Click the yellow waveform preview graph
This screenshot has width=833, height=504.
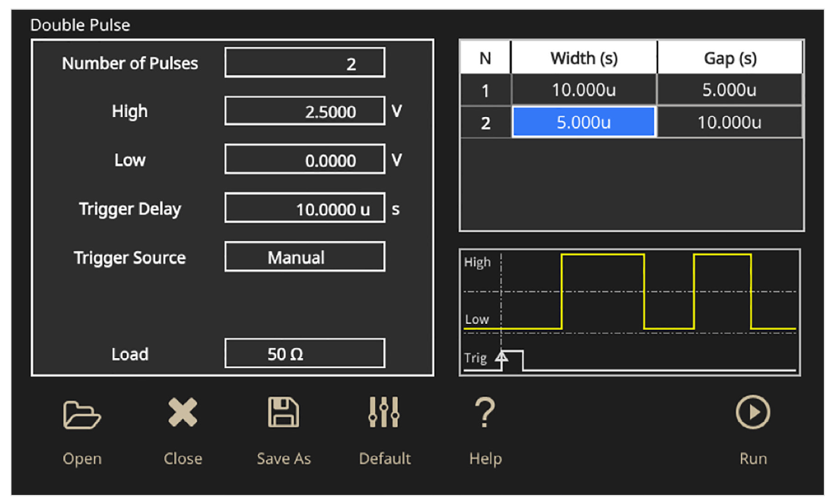[x=630, y=312]
